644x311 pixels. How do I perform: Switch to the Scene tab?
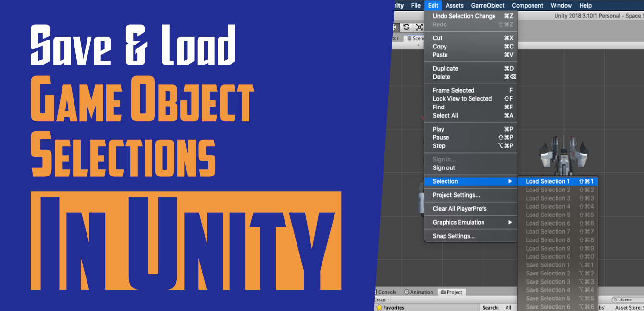pos(414,38)
